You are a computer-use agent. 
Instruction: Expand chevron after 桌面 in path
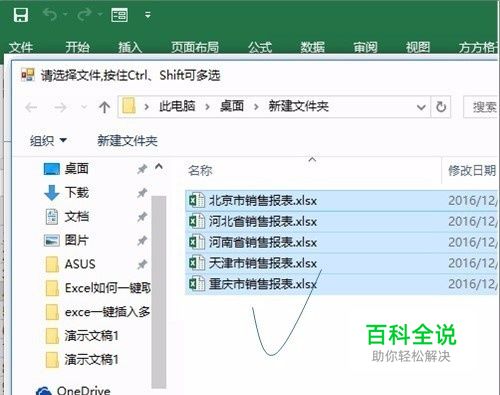click(x=256, y=107)
